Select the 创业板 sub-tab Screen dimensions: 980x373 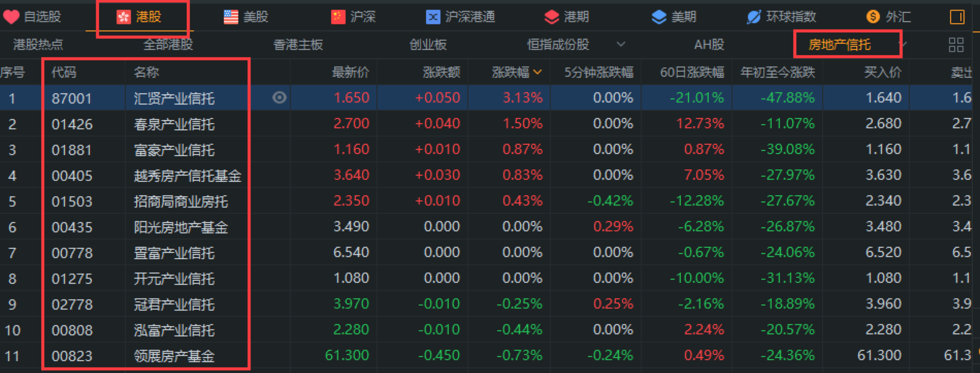428,45
